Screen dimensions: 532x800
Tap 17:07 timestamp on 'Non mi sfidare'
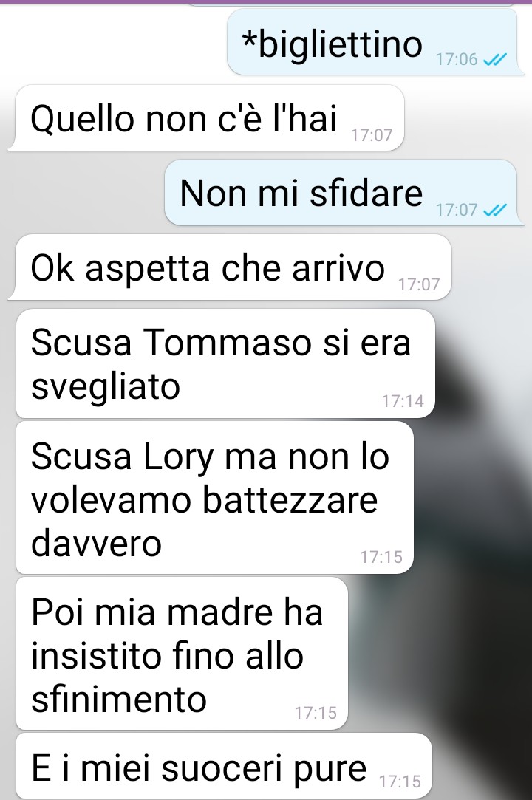(457, 210)
